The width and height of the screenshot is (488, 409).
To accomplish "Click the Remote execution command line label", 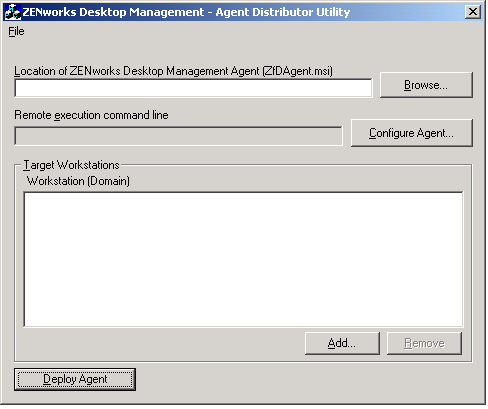I will 91,115.
